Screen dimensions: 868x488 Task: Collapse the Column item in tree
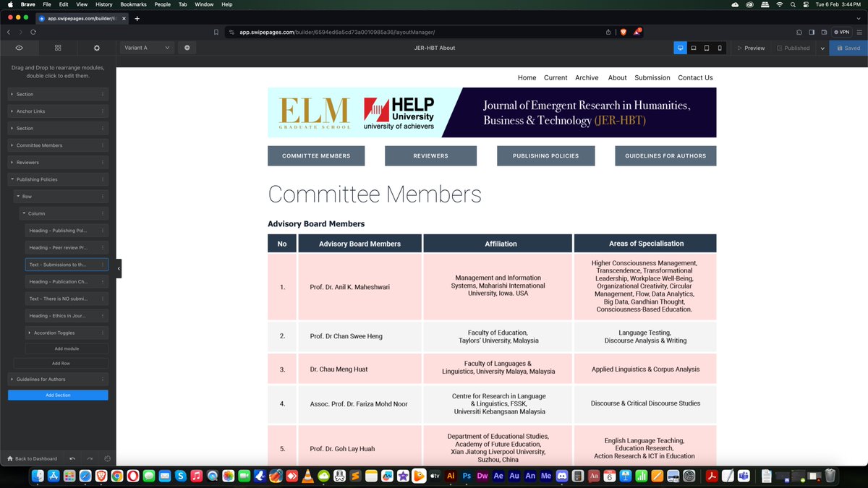pos(24,213)
